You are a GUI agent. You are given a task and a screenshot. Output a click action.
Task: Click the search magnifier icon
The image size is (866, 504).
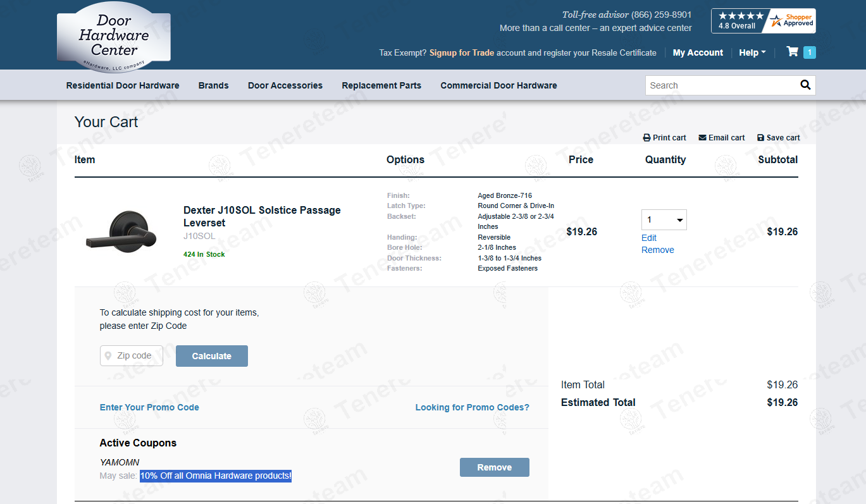(805, 85)
